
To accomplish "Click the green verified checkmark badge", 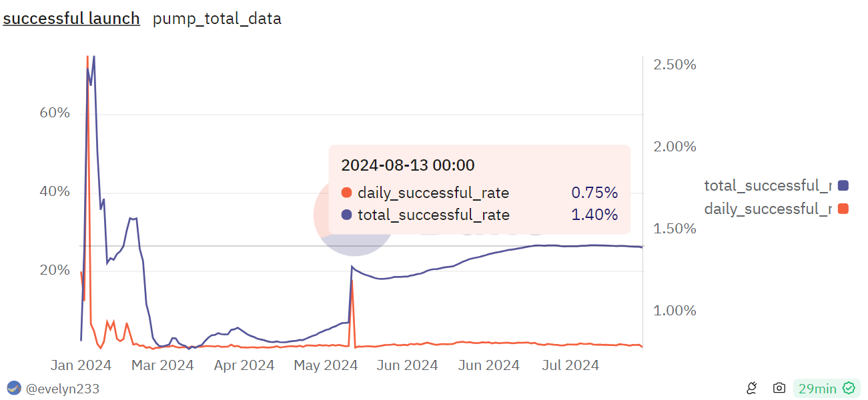I will pos(849,388).
